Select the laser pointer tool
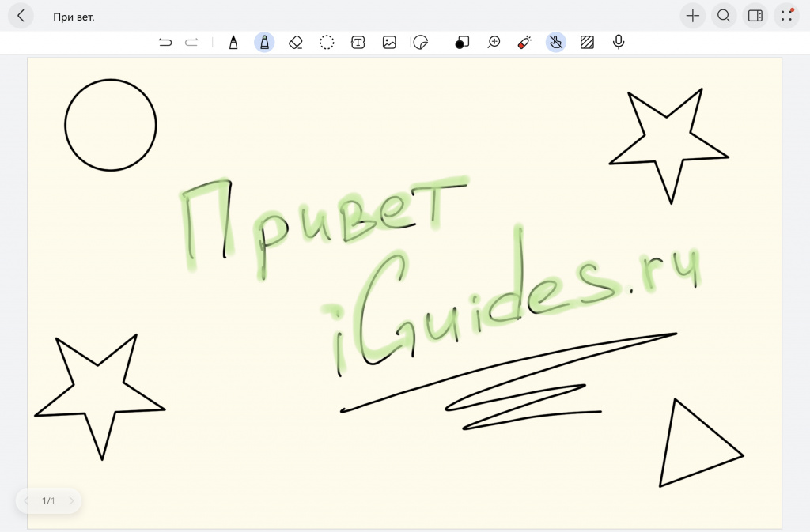 coord(524,43)
